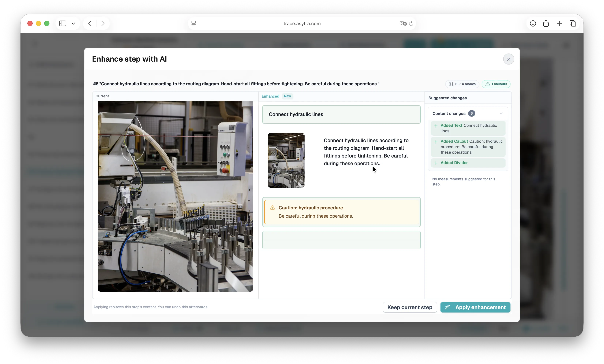The height and width of the screenshot is (364, 604).
Task: Open a new tab with plus icon
Action: [559, 24]
